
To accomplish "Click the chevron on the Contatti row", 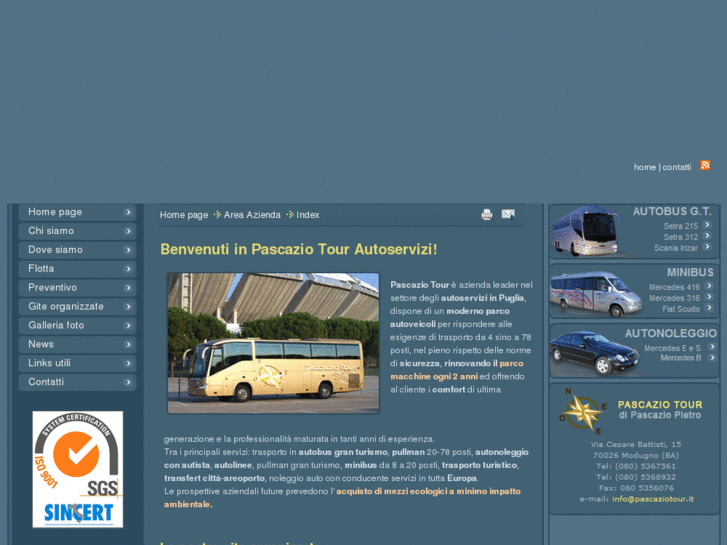I will (128, 383).
